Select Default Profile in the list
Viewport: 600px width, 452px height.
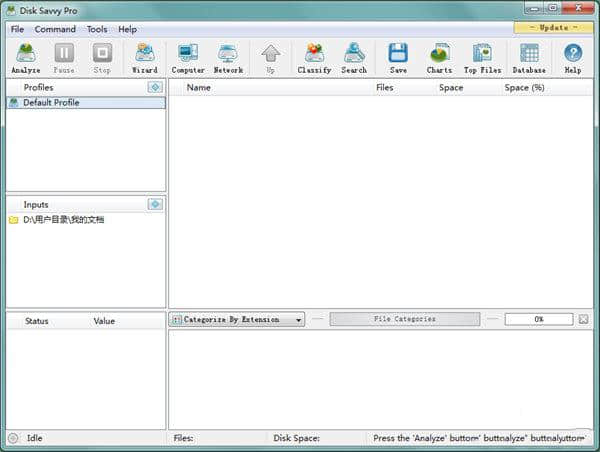(51, 103)
